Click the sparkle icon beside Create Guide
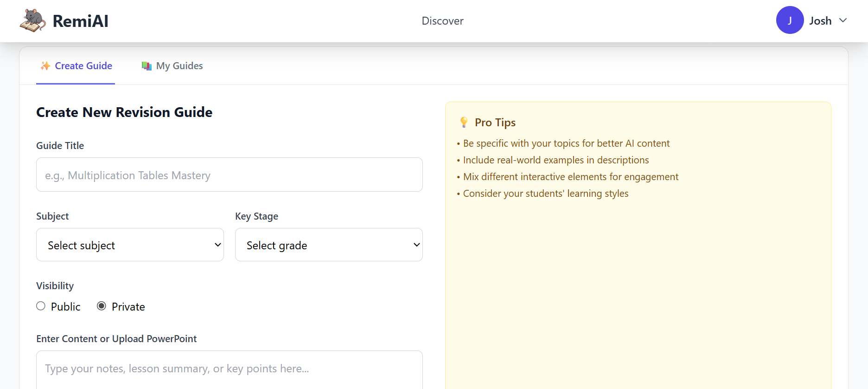Screen dimensions: 868x389 (x=45, y=66)
